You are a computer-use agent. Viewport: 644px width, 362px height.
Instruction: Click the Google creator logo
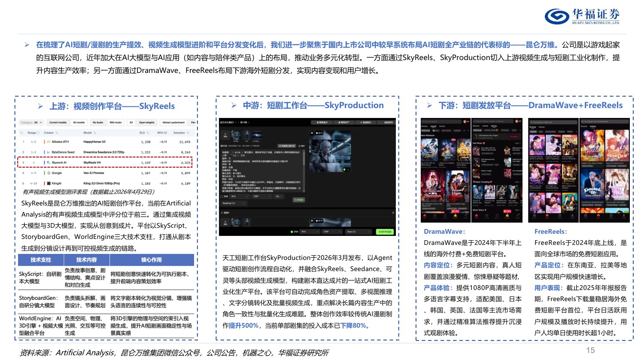tap(49, 173)
